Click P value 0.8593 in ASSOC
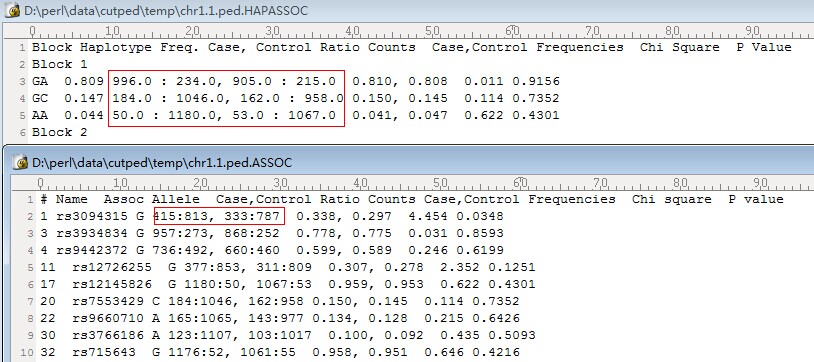The height and width of the screenshot is (362, 814). pos(480,233)
